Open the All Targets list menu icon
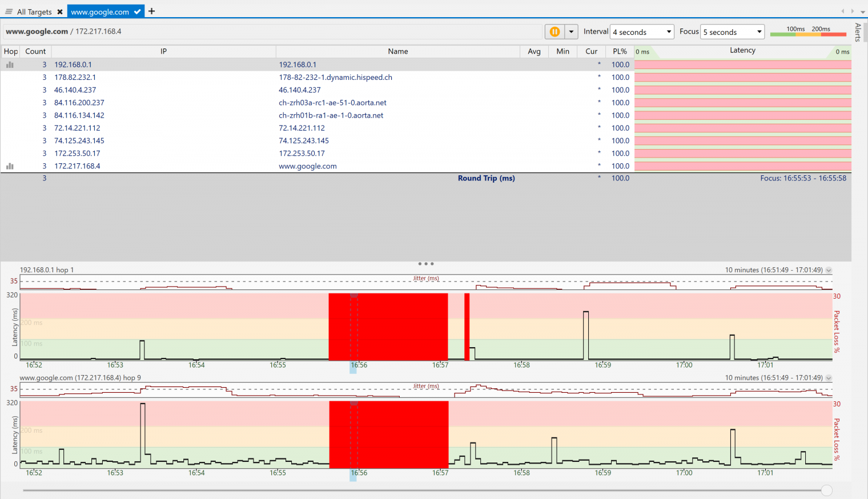The height and width of the screenshot is (499, 868). (x=9, y=11)
